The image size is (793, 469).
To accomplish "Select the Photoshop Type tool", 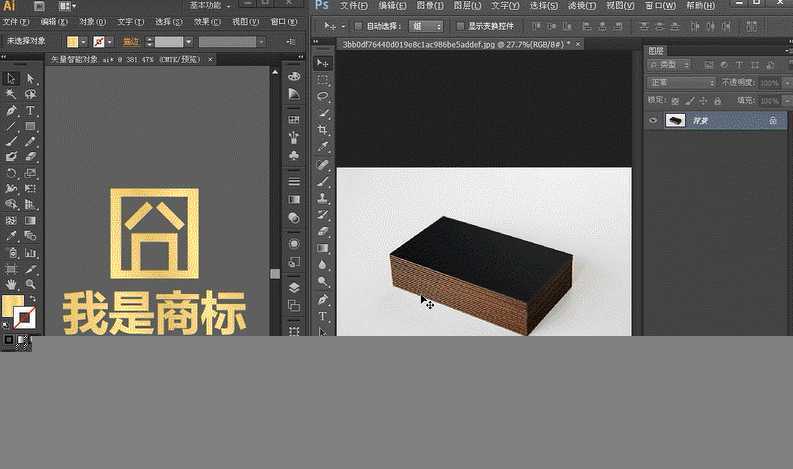I will click(322, 316).
